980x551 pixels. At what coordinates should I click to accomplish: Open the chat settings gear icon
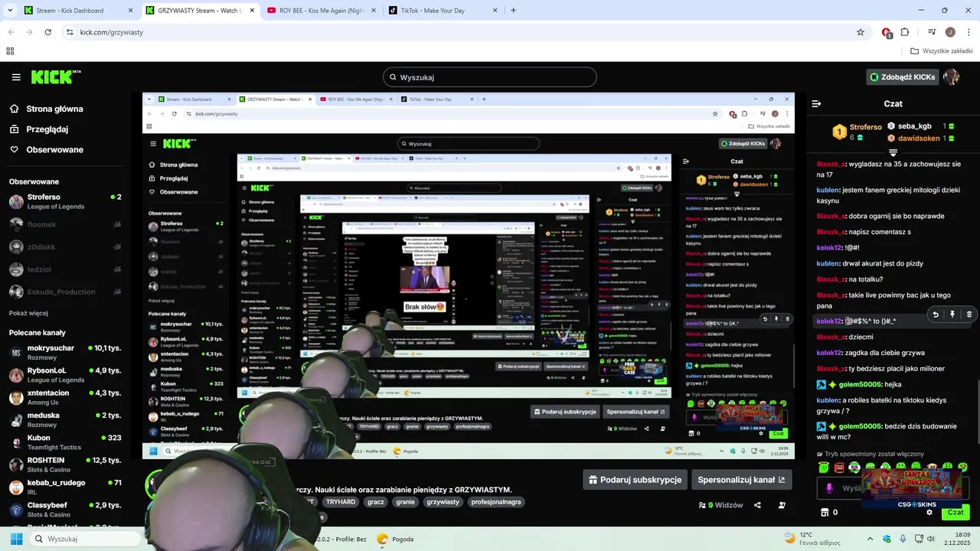(x=929, y=512)
